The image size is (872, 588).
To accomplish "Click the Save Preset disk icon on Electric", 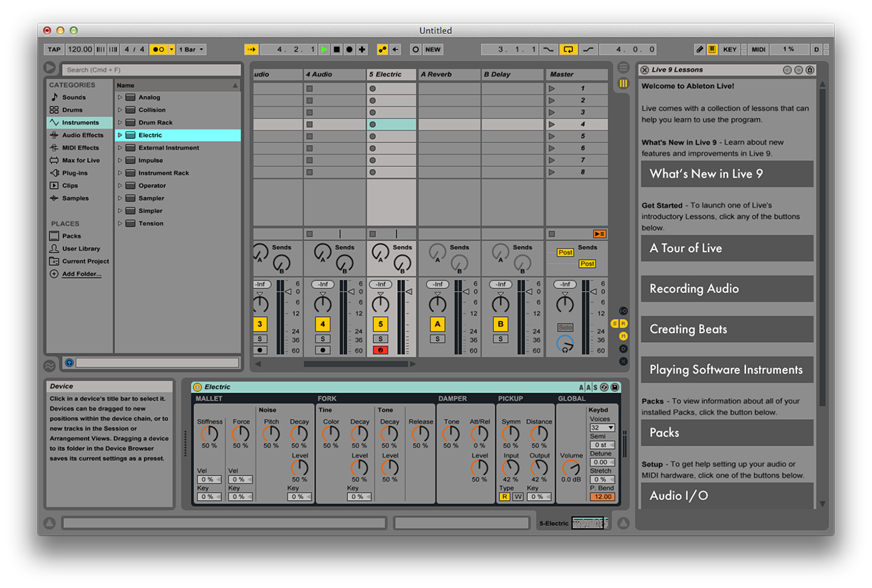I will pos(614,387).
